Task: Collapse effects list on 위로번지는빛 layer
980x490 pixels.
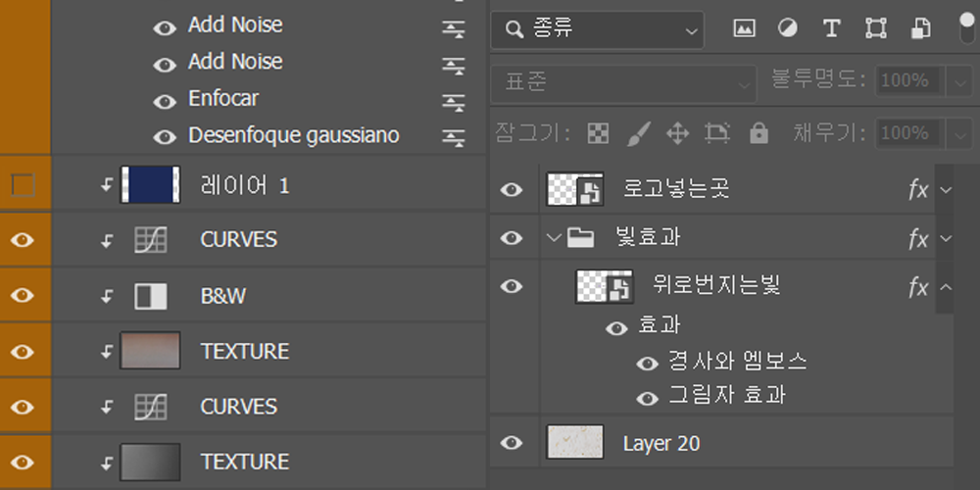Action: pos(945,287)
